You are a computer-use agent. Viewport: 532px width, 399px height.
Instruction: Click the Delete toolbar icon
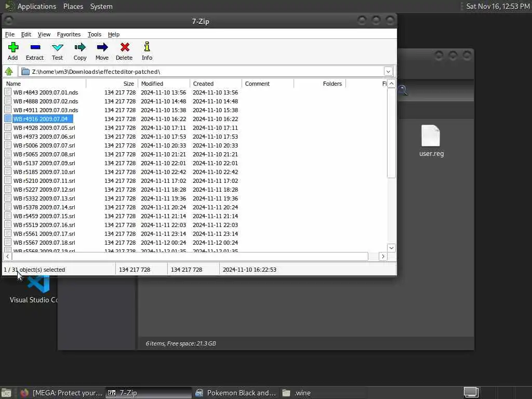[125, 47]
